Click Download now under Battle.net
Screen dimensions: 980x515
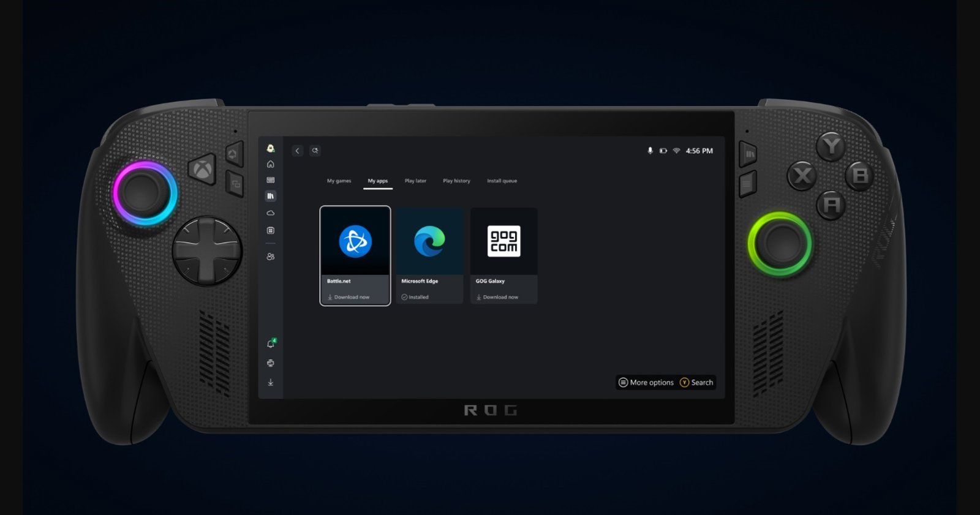tap(349, 297)
